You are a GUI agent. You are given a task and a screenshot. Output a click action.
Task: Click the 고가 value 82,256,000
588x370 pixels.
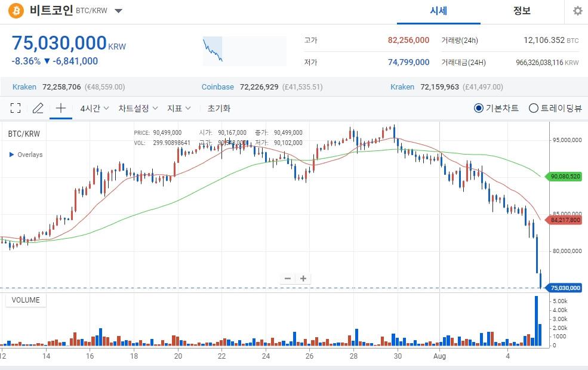[408, 40]
